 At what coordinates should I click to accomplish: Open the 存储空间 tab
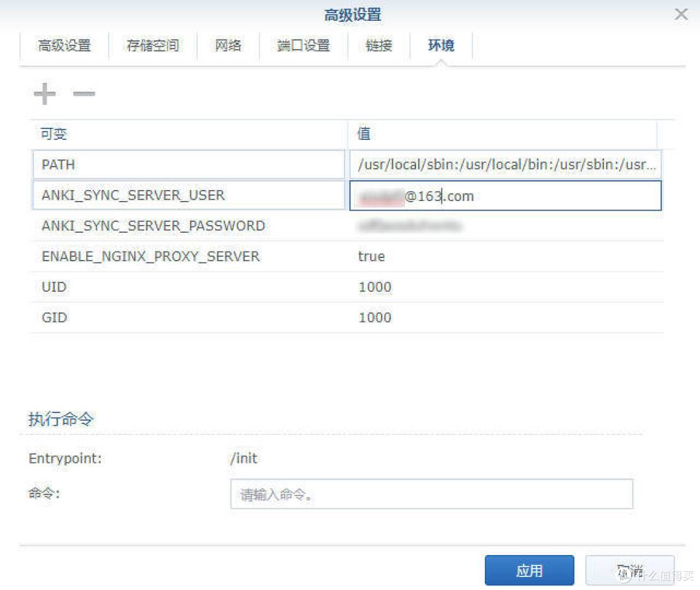(x=152, y=45)
